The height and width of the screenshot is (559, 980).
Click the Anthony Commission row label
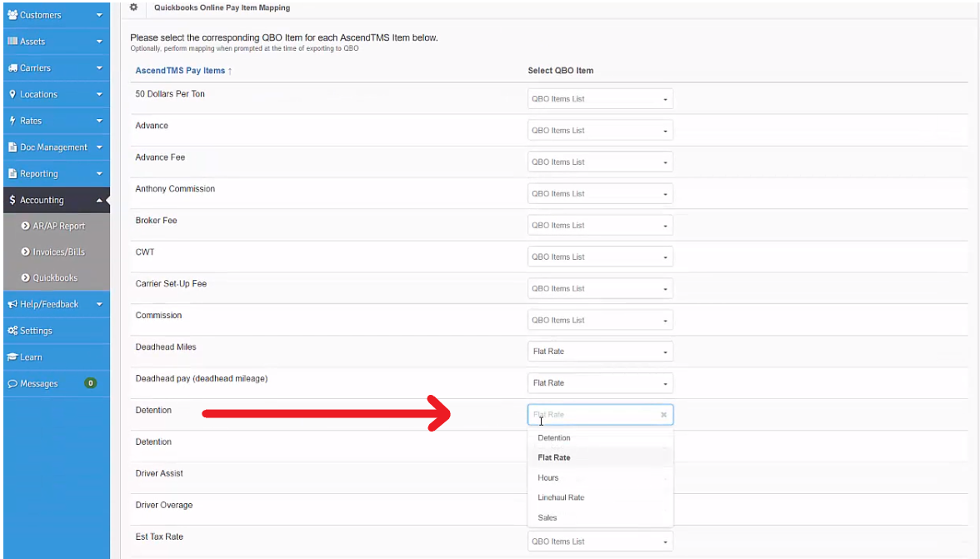175,188
